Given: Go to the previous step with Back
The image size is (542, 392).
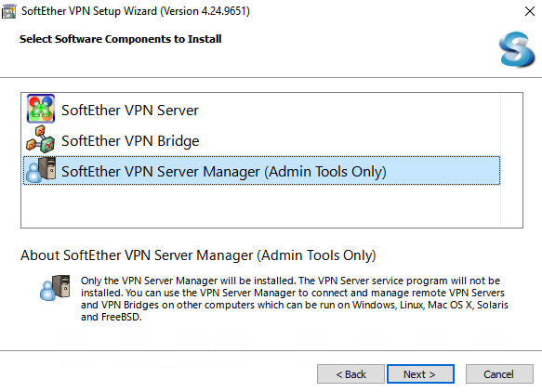Looking at the screenshot, I should [350, 374].
